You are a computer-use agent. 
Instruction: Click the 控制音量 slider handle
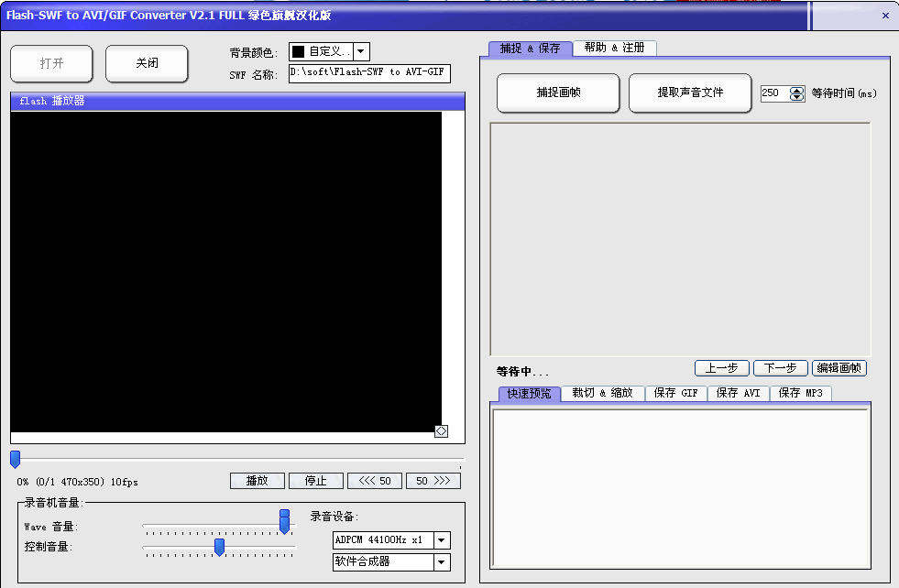coord(219,547)
